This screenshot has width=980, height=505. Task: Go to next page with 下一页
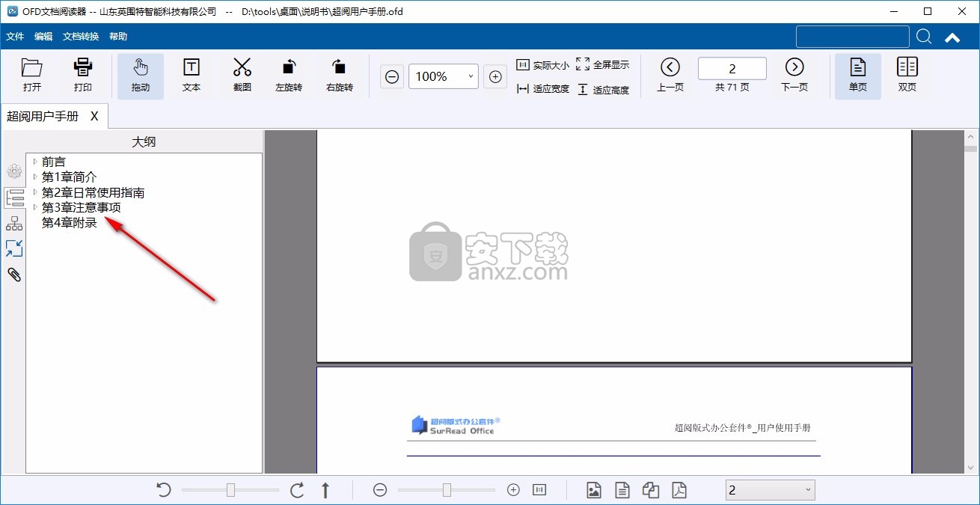coord(794,75)
